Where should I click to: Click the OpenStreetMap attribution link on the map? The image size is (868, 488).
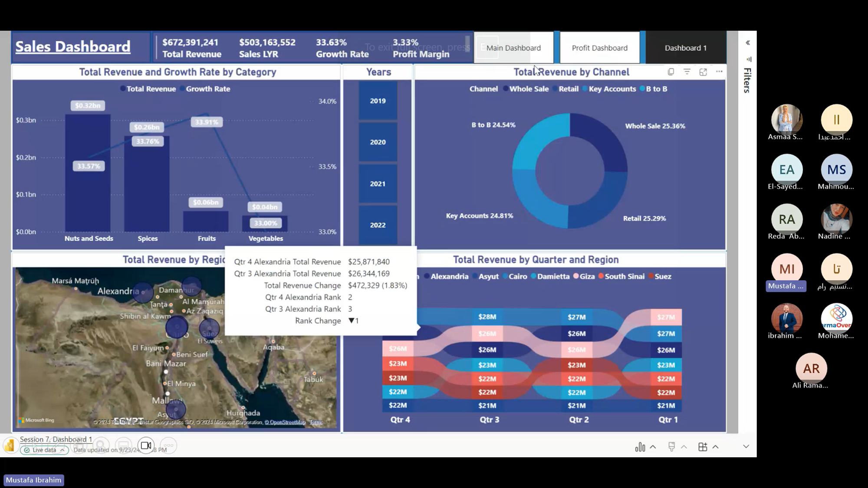pyautogui.click(x=285, y=422)
